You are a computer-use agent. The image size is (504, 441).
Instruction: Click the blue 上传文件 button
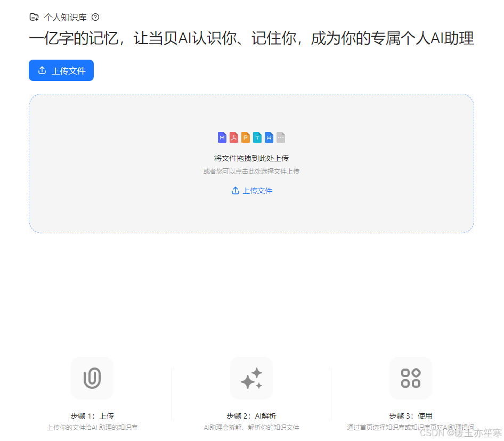pyautogui.click(x=61, y=70)
